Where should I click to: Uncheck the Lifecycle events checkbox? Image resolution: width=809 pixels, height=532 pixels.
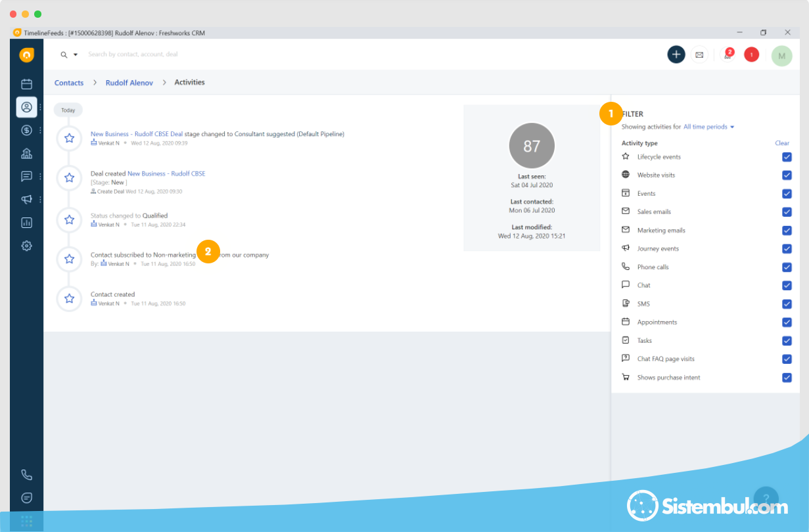[787, 157]
